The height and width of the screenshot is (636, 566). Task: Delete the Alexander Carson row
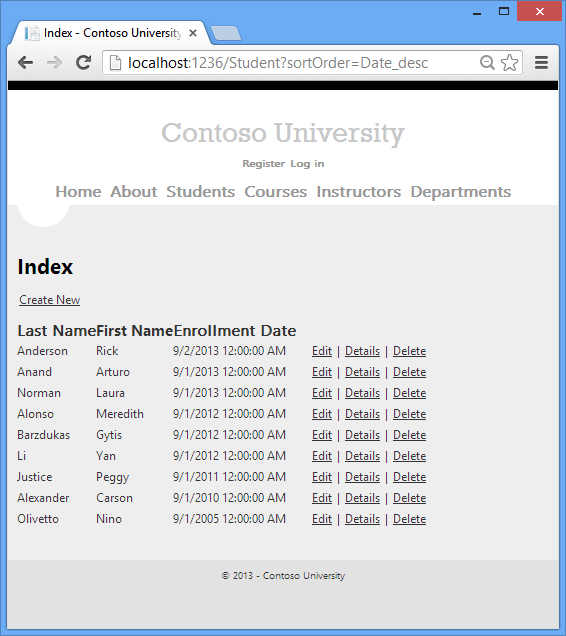tap(409, 498)
